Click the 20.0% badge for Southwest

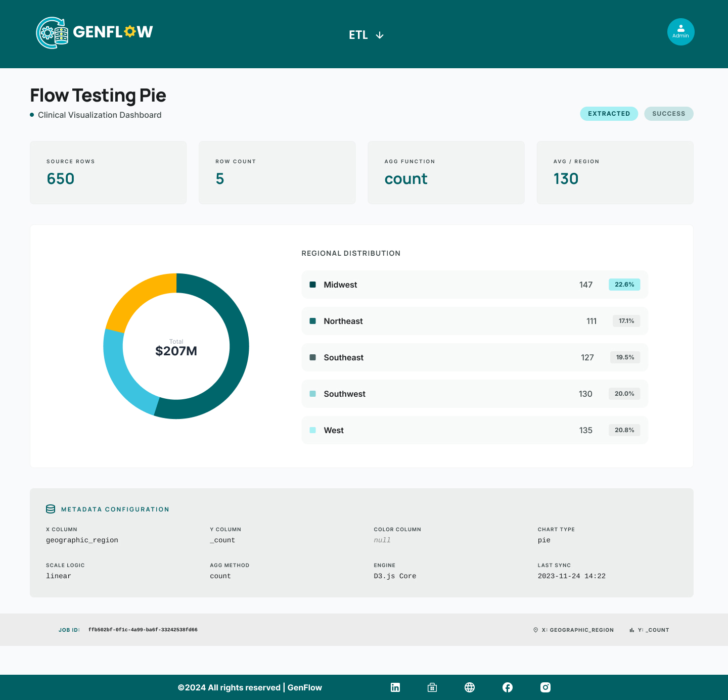[x=624, y=394]
